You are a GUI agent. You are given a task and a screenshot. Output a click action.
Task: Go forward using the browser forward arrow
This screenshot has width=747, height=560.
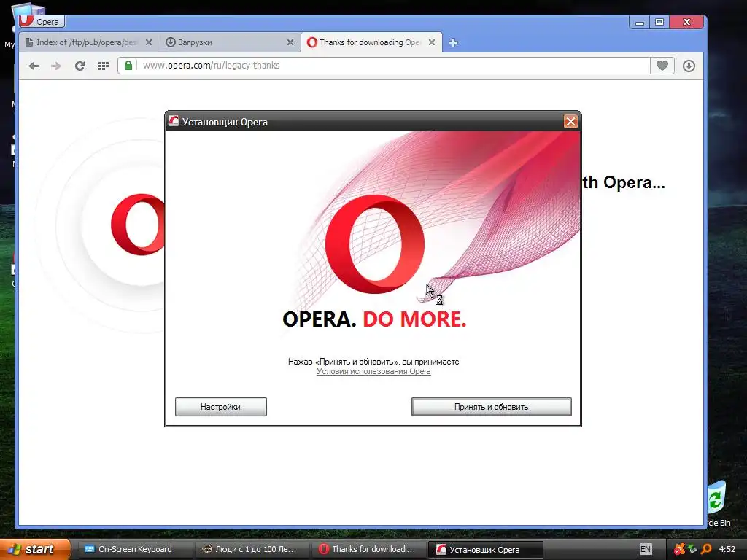[x=56, y=66]
